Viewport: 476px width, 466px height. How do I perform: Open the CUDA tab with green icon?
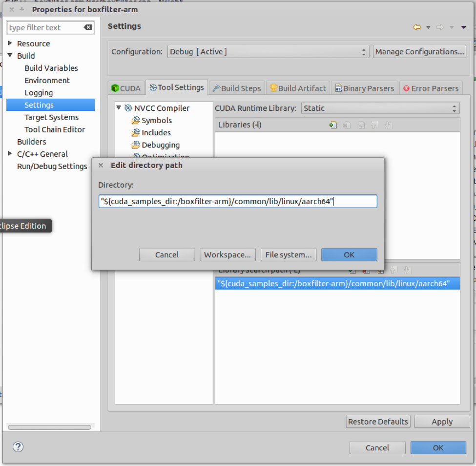click(126, 88)
